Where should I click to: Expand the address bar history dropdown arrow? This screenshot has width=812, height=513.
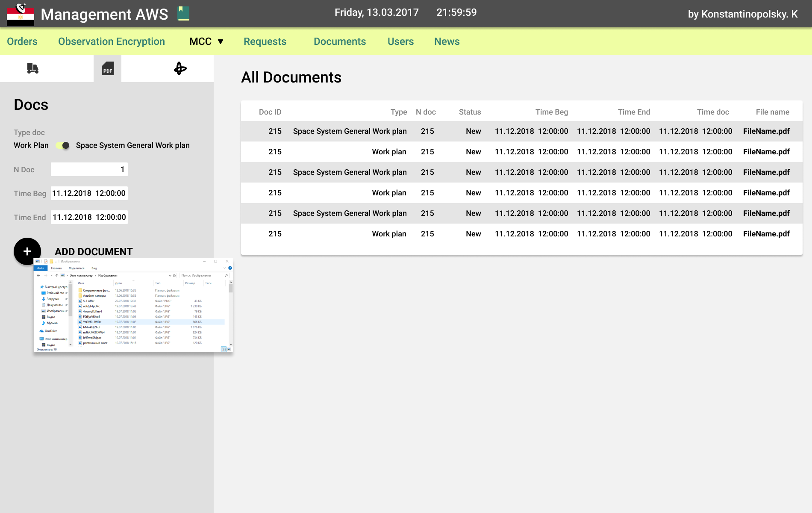pyautogui.click(x=170, y=276)
